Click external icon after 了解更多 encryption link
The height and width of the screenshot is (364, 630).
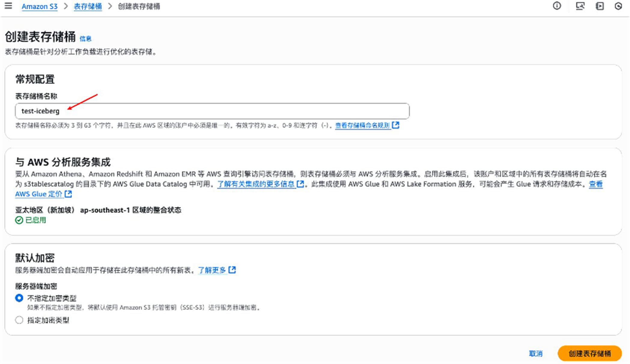pyautogui.click(x=232, y=270)
